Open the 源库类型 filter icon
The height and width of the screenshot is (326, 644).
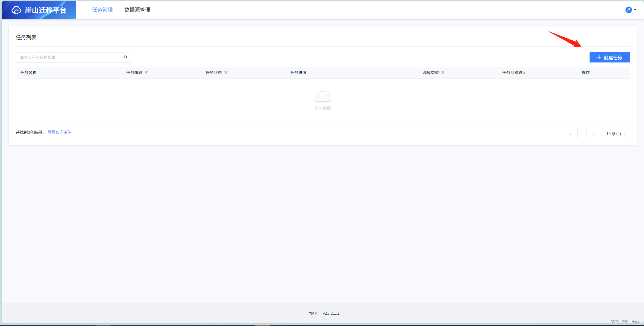(x=443, y=73)
